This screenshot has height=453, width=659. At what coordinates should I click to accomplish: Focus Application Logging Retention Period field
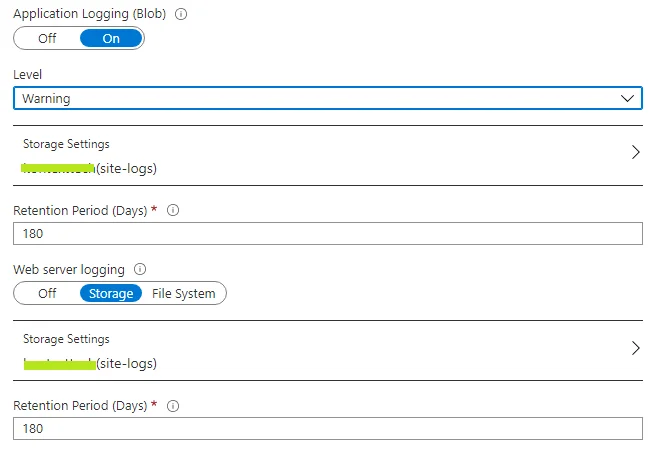[x=327, y=233]
